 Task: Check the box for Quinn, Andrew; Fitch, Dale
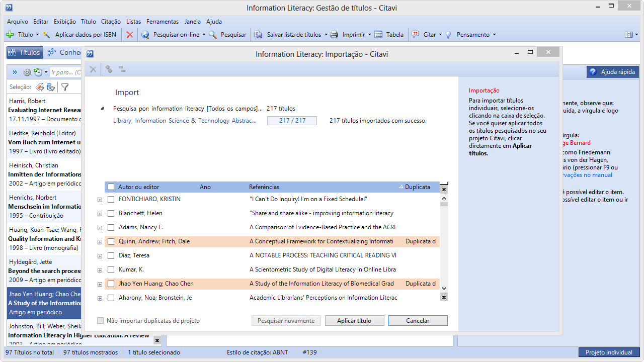point(111,241)
